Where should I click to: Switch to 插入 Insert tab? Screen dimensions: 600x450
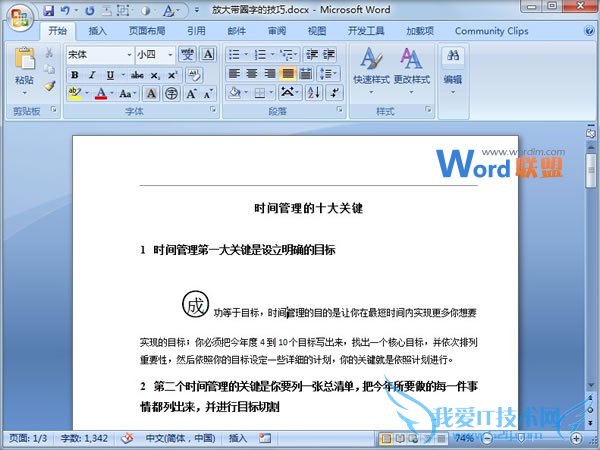point(97,31)
